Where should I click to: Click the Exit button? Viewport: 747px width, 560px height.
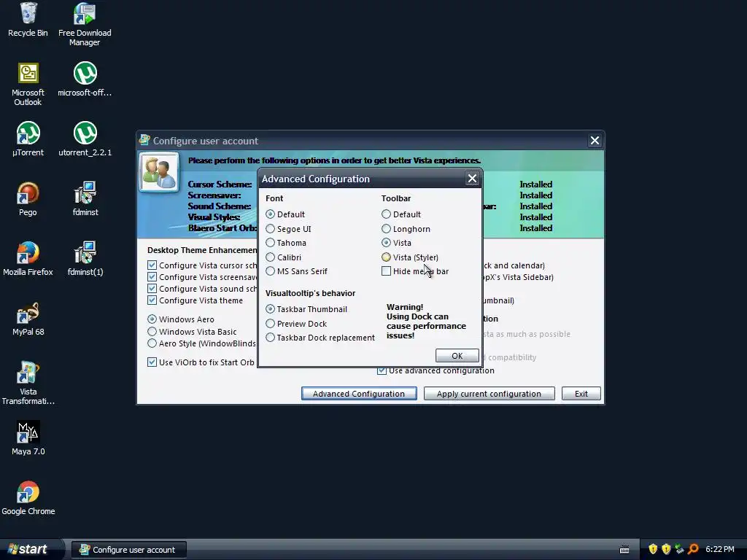[581, 394]
